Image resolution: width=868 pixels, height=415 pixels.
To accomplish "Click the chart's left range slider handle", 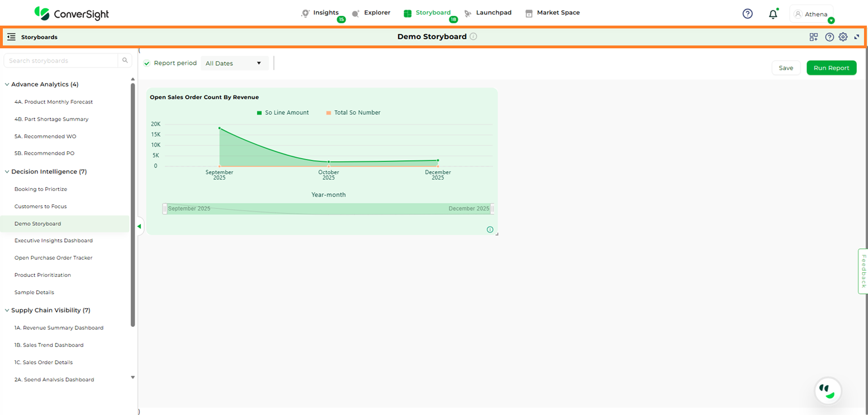I will tap(165, 209).
